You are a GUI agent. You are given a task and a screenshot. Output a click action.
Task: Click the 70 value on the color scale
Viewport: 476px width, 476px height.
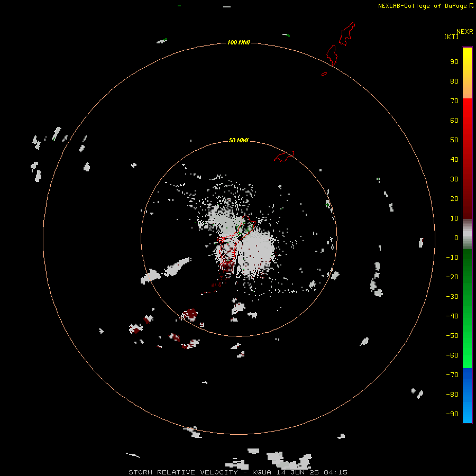pyautogui.click(x=454, y=101)
